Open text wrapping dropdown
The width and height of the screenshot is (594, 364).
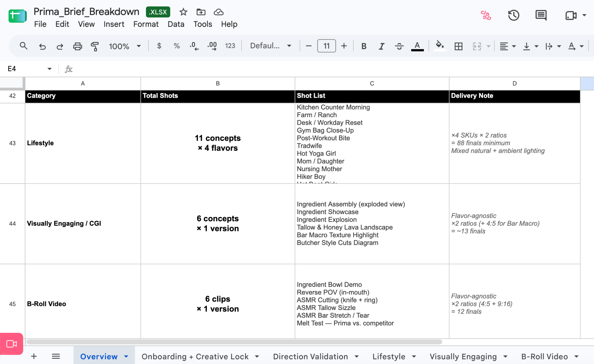point(553,46)
